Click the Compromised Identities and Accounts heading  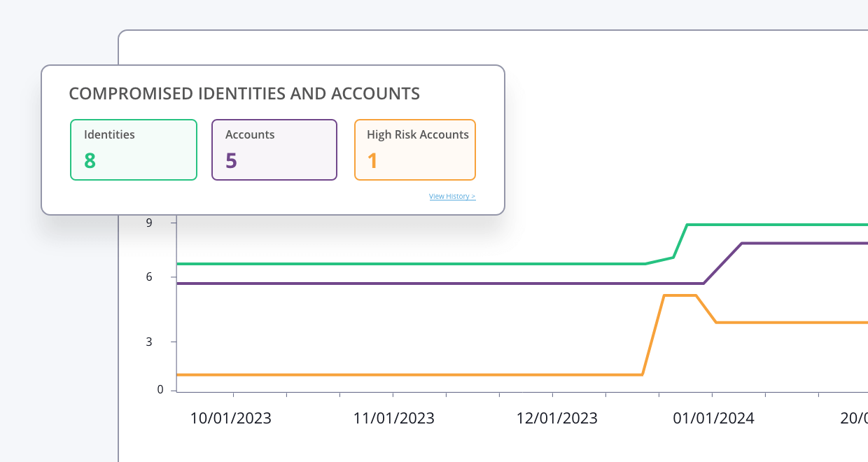click(244, 94)
